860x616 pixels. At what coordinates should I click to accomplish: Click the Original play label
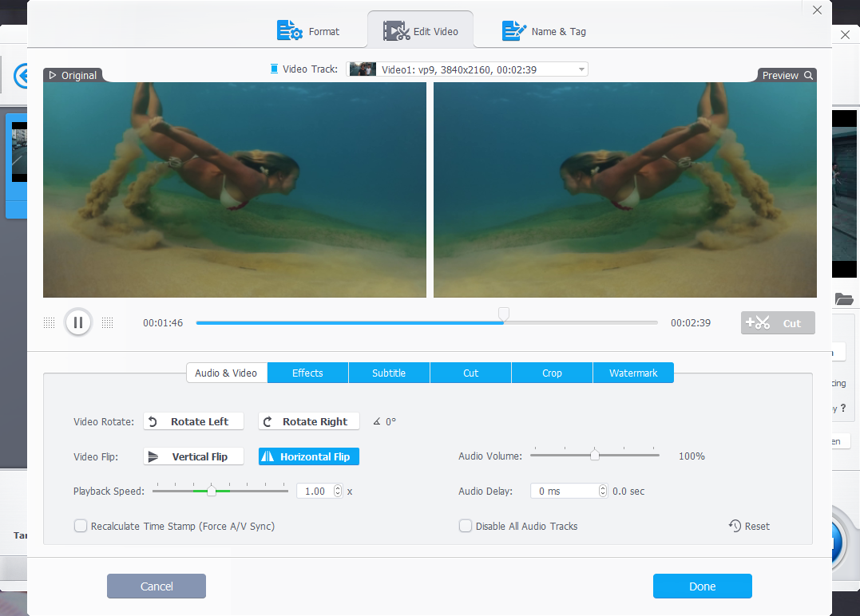72,76
